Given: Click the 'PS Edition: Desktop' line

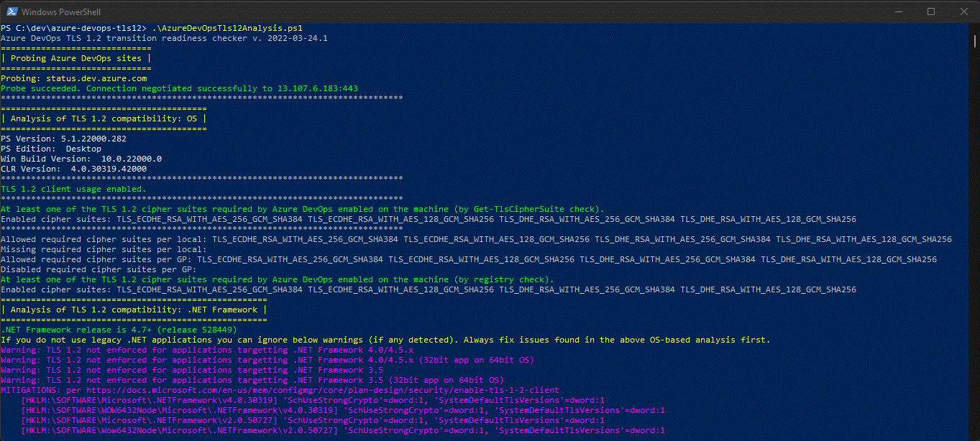Looking at the screenshot, I should tap(51, 149).
